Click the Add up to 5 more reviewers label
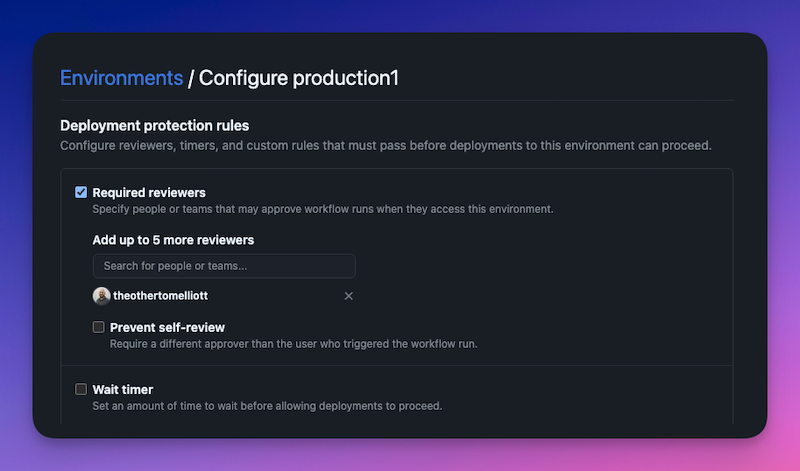Viewport: 800px width, 471px height. [173, 240]
